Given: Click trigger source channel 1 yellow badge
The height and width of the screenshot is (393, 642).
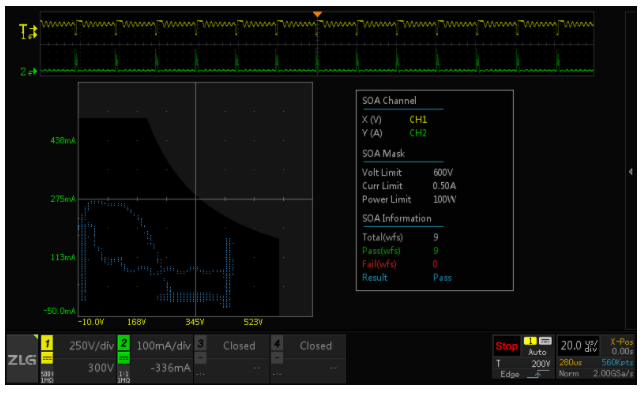Looking at the screenshot, I should point(530,341).
